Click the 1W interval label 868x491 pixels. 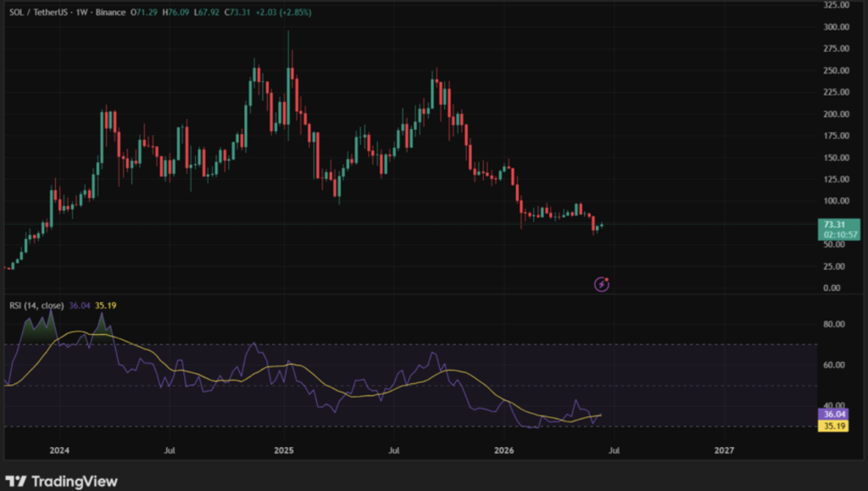click(x=82, y=12)
